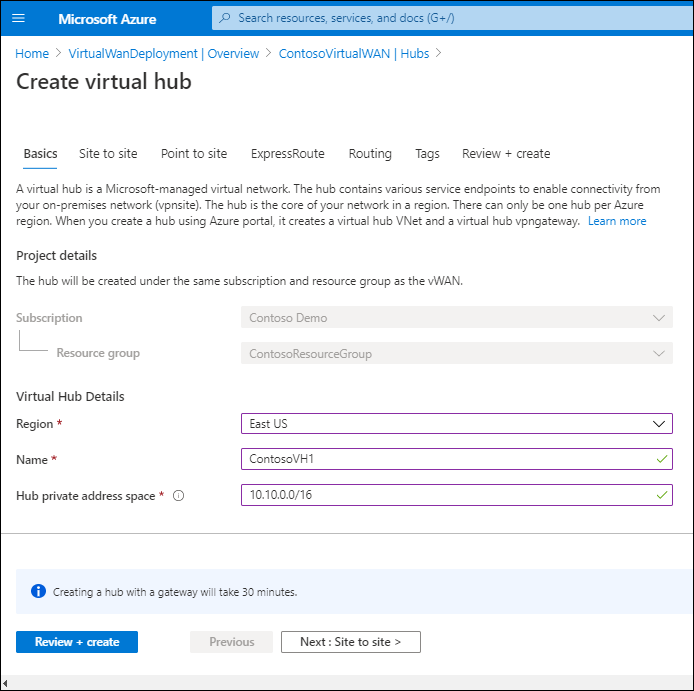Viewport: 694px width, 691px height.
Task: Click the blue info icon in the gateway notice
Action: click(39, 591)
